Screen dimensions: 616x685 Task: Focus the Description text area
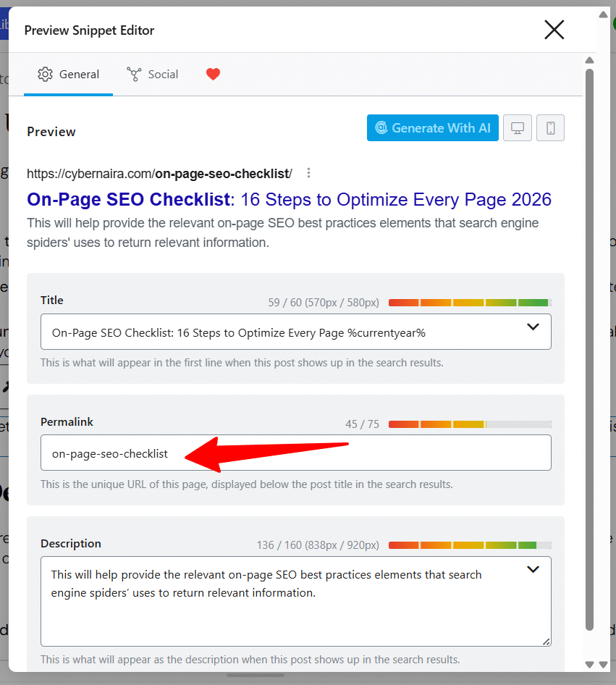[296, 601]
